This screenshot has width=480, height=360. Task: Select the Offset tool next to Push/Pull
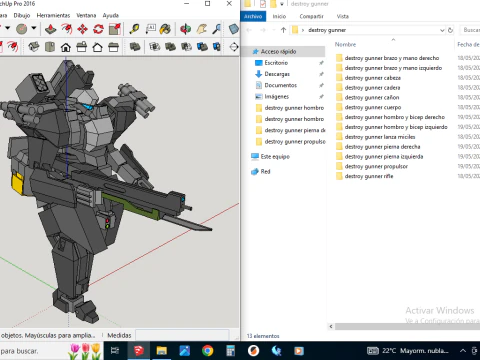pos(67,29)
